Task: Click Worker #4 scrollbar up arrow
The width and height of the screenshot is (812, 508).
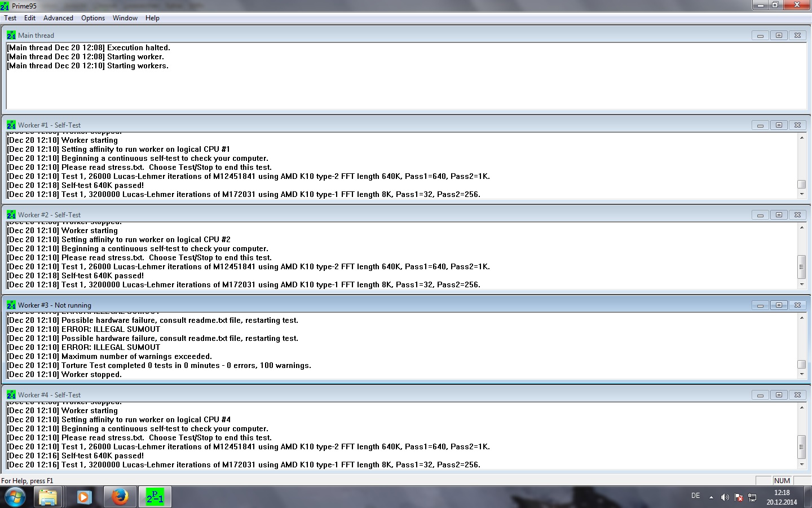Action: pyautogui.click(x=802, y=408)
